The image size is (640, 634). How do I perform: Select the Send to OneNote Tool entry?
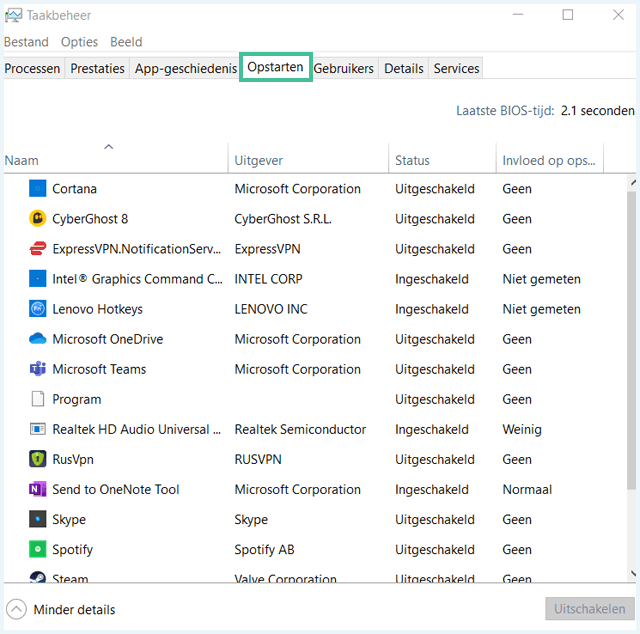tap(116, 489)
